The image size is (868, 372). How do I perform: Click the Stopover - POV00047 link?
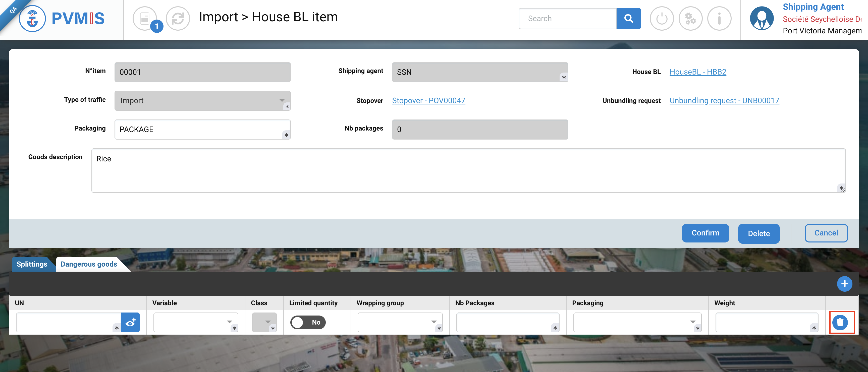[x=428, y=101]
